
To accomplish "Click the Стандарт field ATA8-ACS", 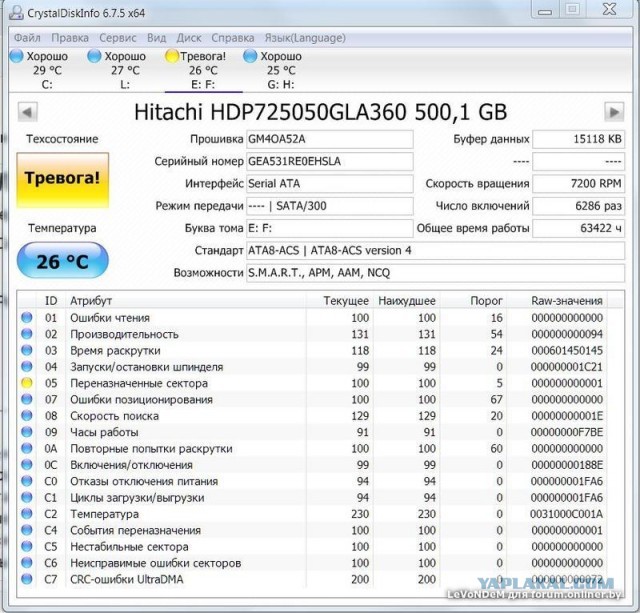I will click(x=435, y=250).
